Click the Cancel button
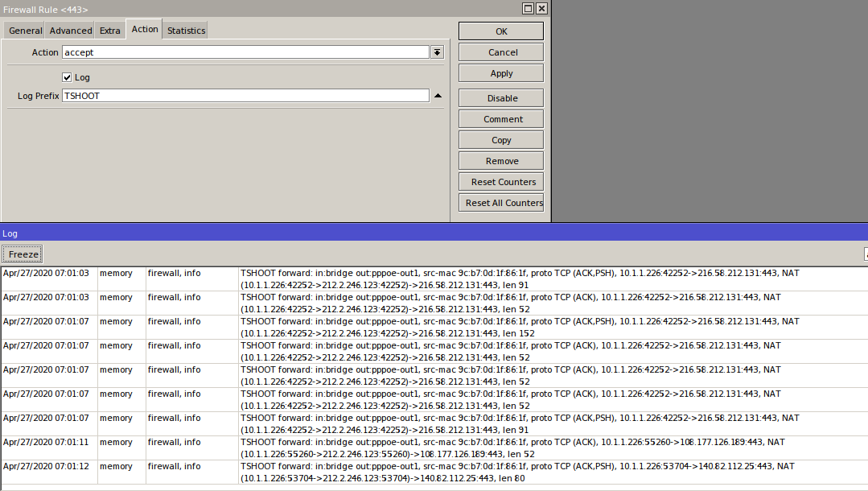The width and height of the screenshot is (868, 491). point(501,52)
